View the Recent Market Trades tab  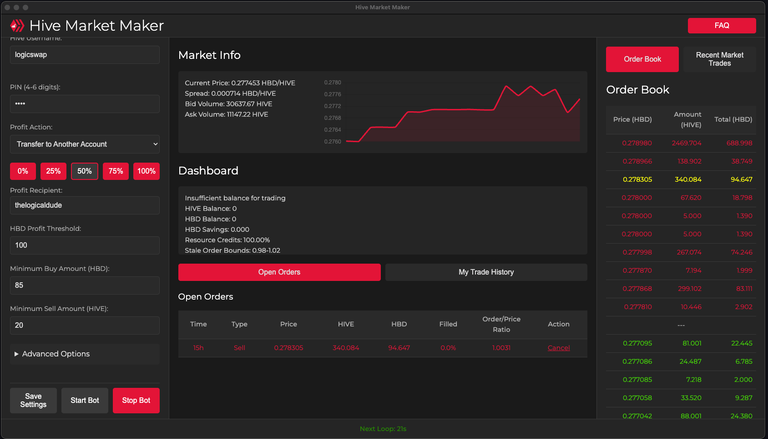tap(720, 59)
